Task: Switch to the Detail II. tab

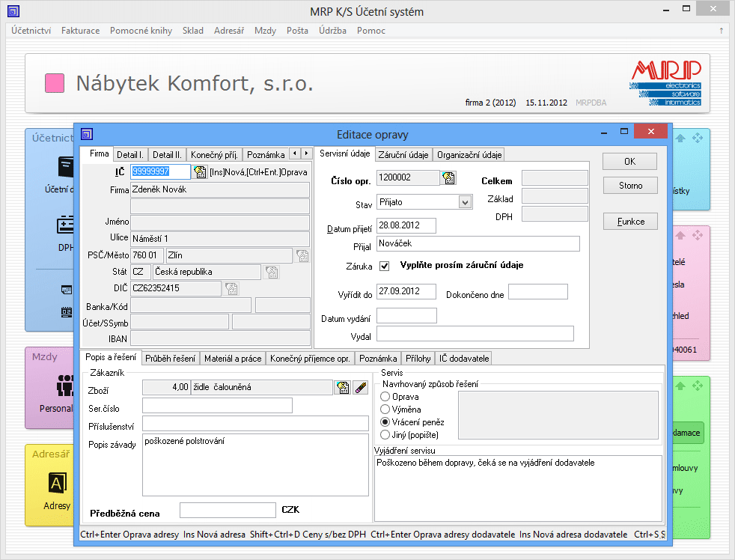Action: tap(167, 155)
